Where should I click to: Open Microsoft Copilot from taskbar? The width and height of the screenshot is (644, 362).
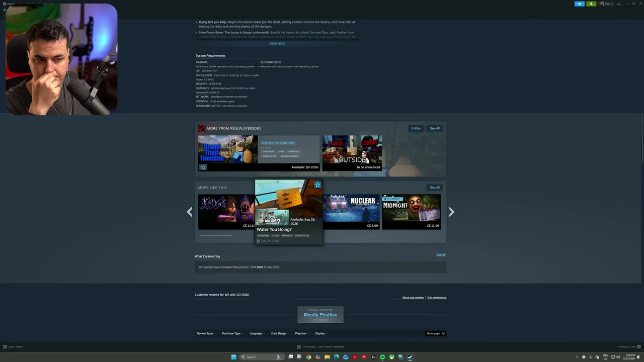pyautogui.click(x=317, y=357)
